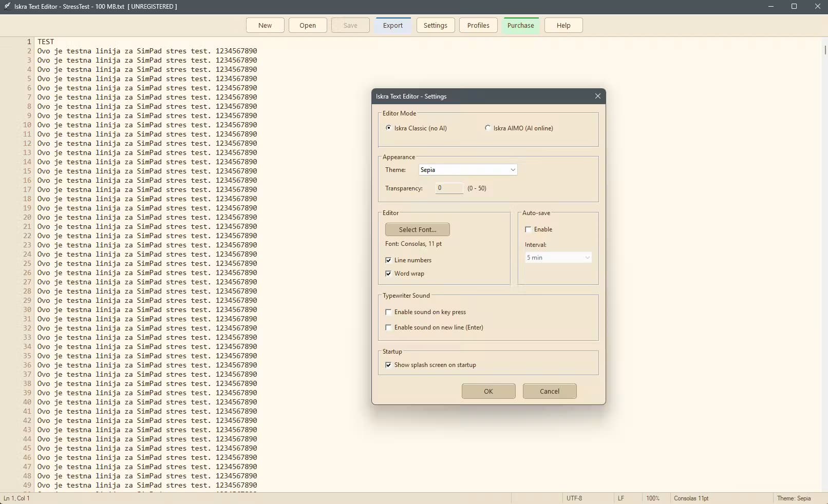Open the Theme dropdown showing Sepia
The height and width of the screenshot is (504, 828).
pos(467,170)
